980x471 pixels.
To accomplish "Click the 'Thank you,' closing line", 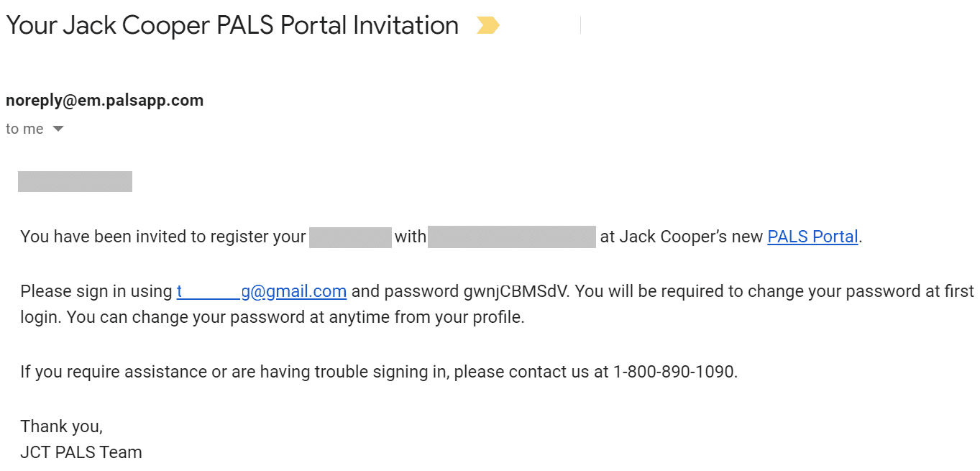I will 61,426.
